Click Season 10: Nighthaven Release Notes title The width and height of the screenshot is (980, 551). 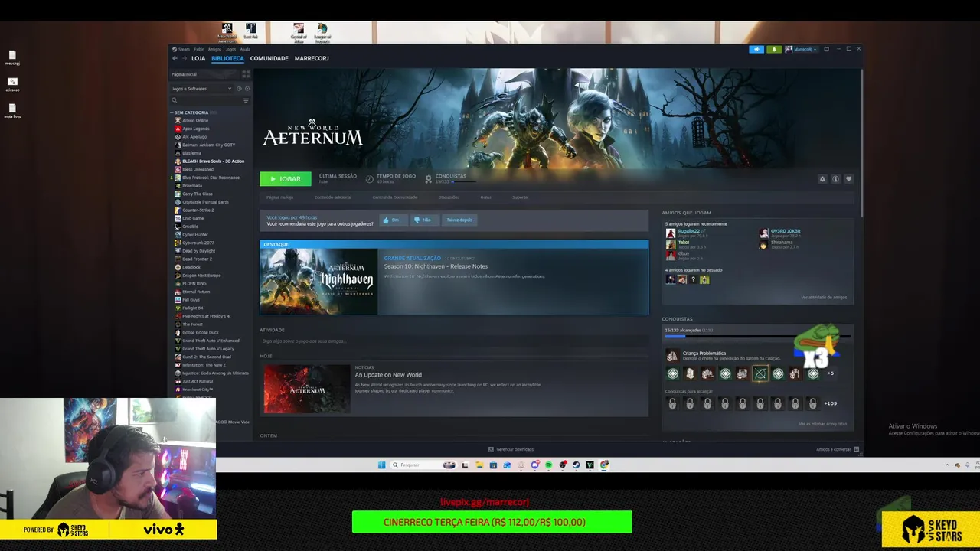tap(436, 266)
